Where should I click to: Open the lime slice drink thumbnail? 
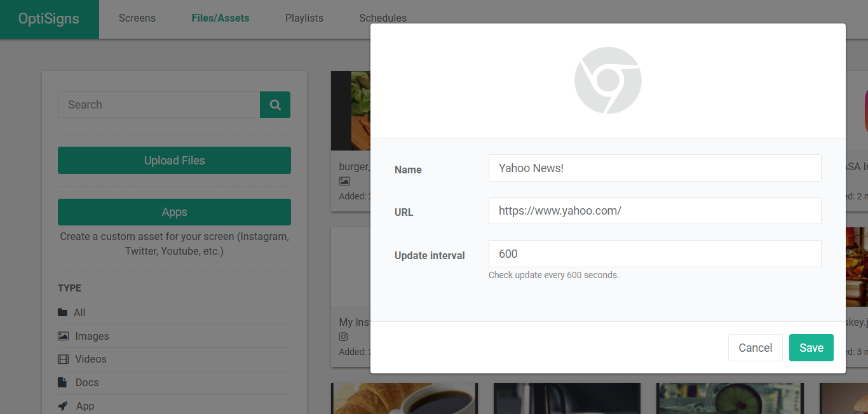[x=730, y=398]
